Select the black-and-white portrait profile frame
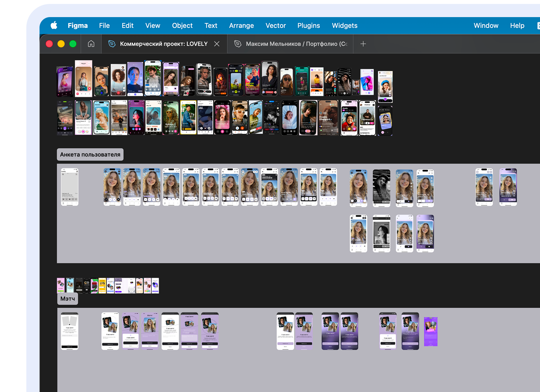Image resolution: width=540 pixels, height=392 pixels. [x=381, y=188]
